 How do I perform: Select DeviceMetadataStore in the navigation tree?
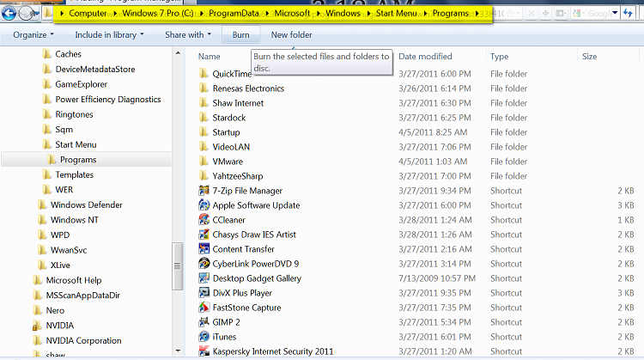coord(94,69)
